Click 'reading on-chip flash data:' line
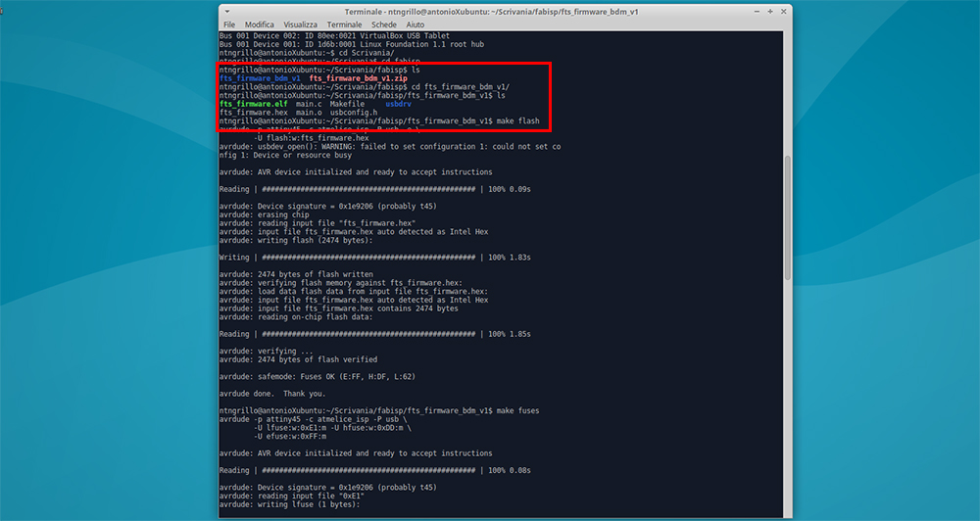The height and width of the screenshot is (521, 980). pyautogui.click(x=296, y=317)
